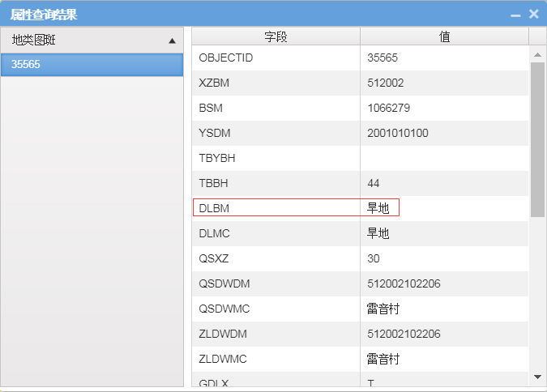This screenshot has width=547, height=392.
Task: Select the BSM field cell
Action: (x=276, y=108)
